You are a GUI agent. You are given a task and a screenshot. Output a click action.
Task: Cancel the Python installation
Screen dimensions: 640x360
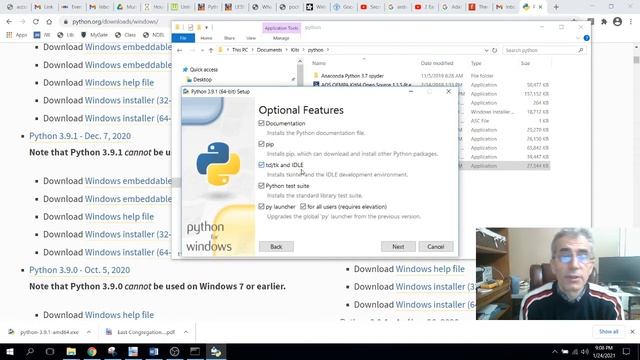click(x=436, y=247)
